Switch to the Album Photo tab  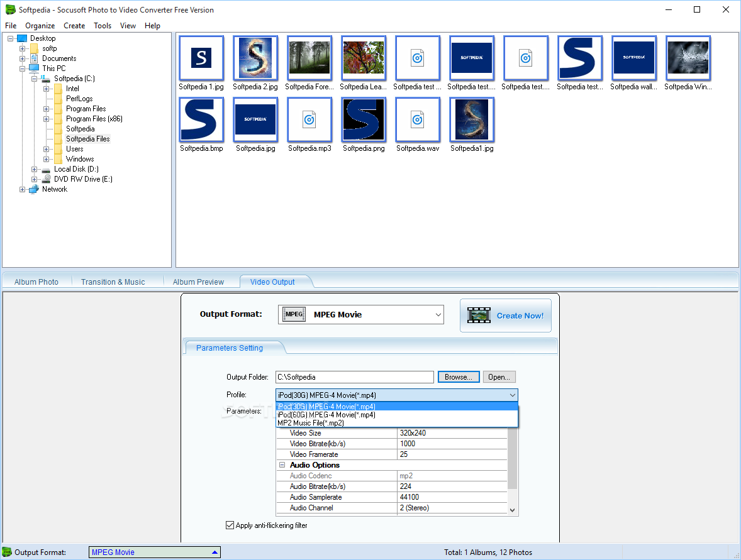coord(36,282)
